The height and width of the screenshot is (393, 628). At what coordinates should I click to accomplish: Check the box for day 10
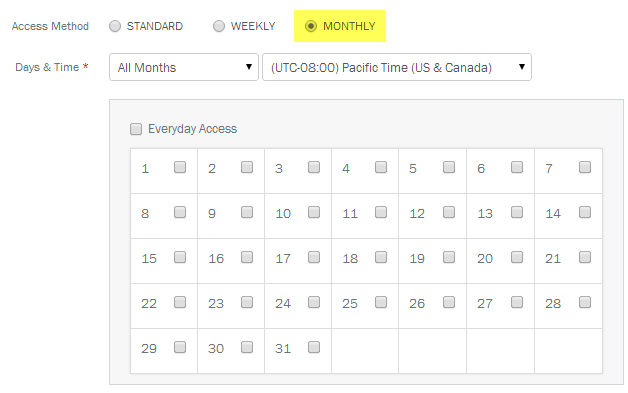click(314, 212)
